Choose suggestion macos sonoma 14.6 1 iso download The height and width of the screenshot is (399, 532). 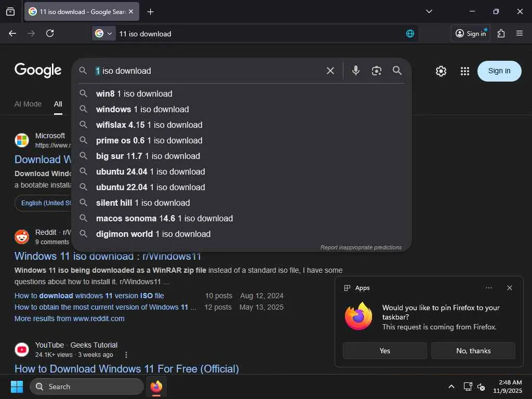tap(242, 219)
